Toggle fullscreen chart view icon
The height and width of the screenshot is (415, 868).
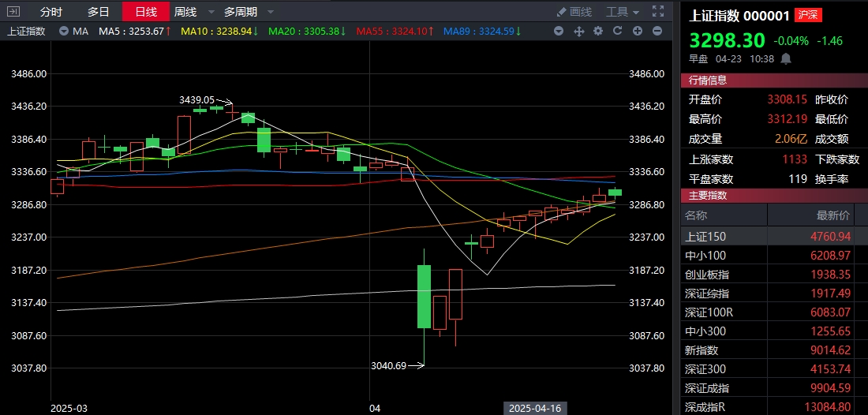[658, 12]
